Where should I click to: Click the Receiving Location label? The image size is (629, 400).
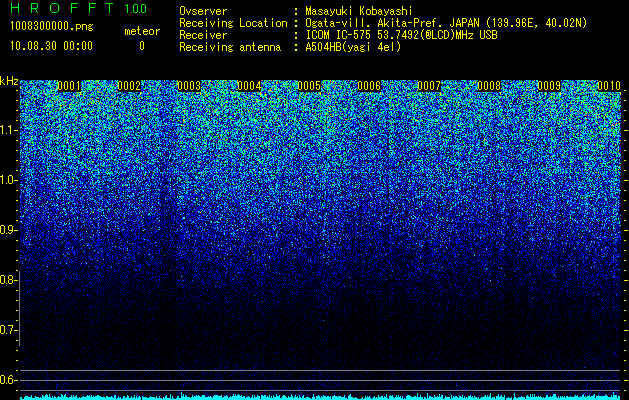233,23
